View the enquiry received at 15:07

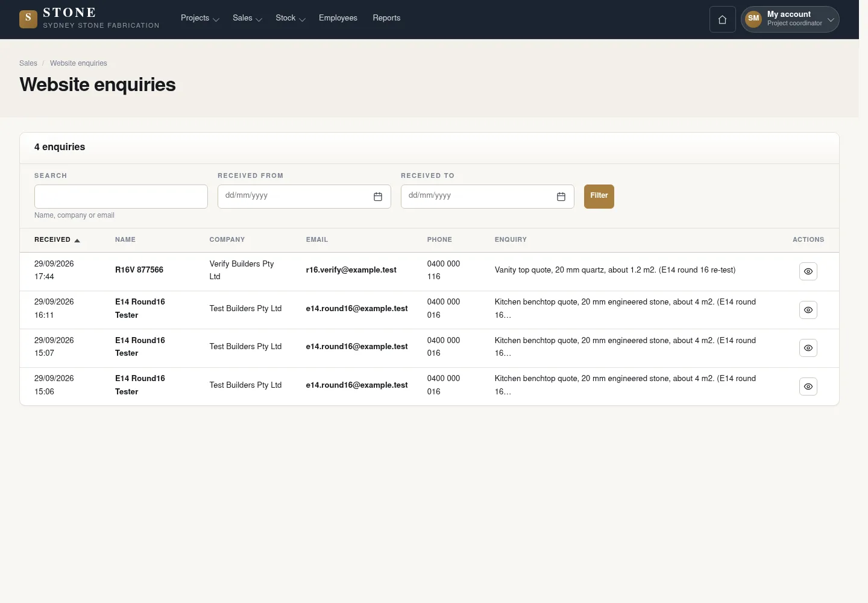click(808, 348)
